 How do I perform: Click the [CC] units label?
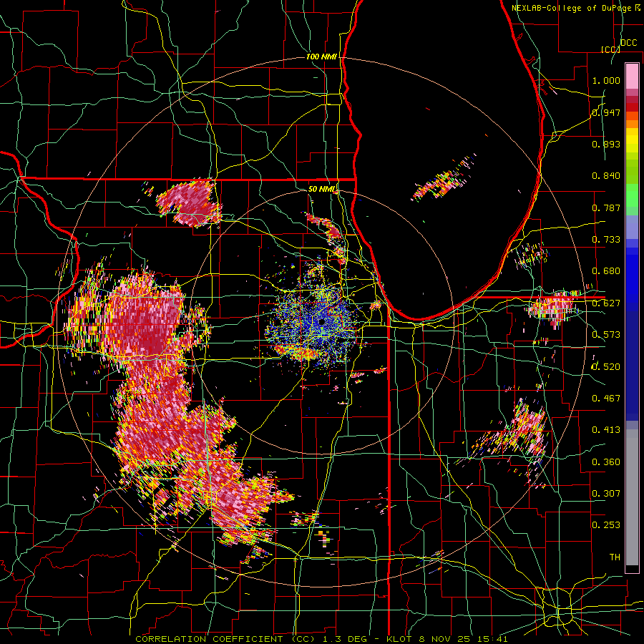(610, 49)
